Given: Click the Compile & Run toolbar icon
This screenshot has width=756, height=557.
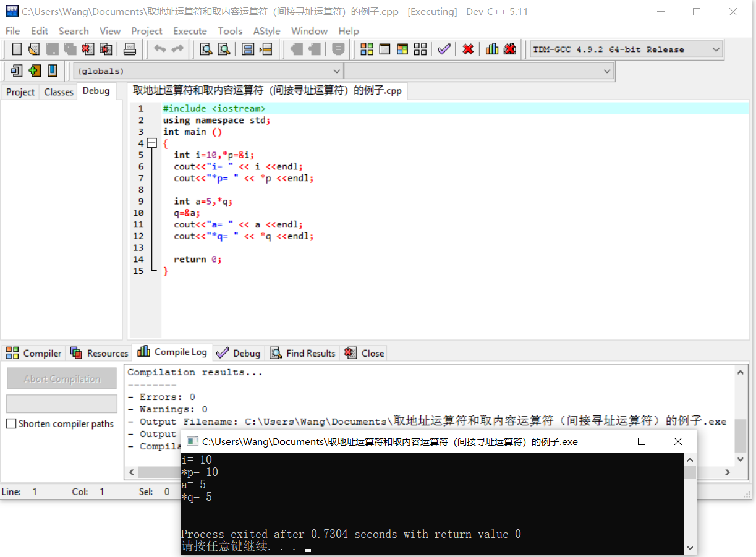Looking at the screenshot, I should click(402, 49).
